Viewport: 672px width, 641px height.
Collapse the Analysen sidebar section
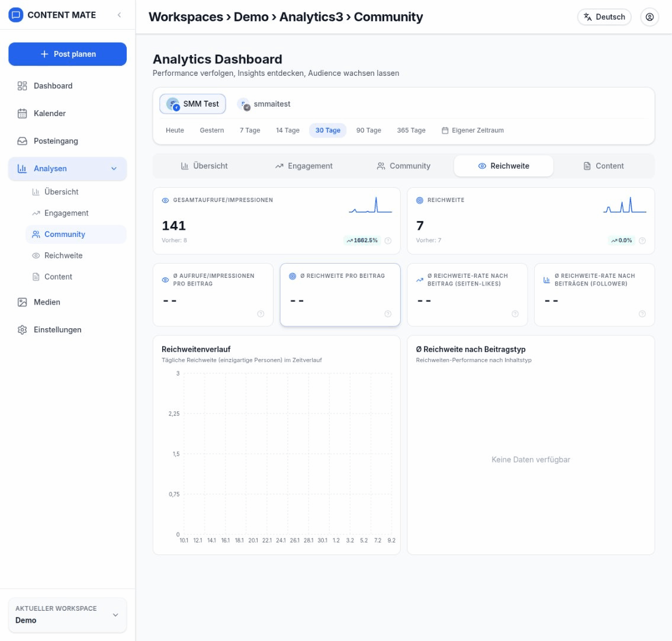coord(114,169)
